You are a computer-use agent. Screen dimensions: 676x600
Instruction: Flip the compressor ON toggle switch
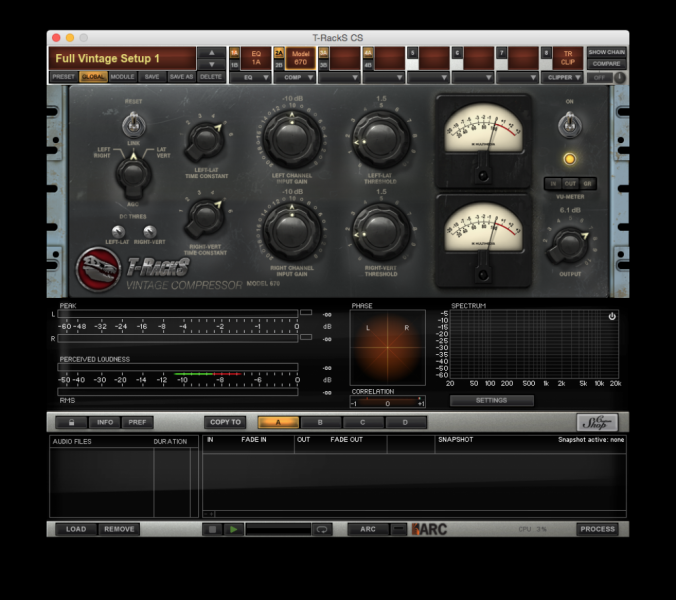(x=570, y=125)
